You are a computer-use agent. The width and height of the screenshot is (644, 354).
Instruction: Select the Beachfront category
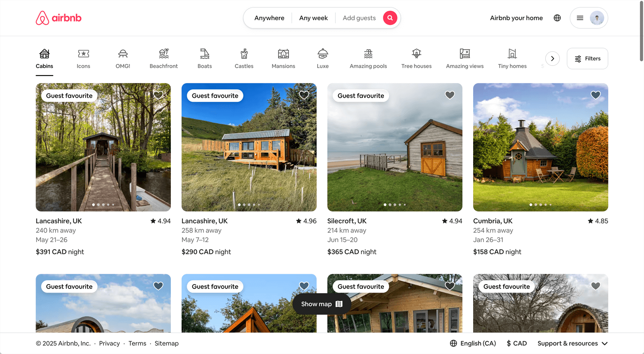pos(164,59)
